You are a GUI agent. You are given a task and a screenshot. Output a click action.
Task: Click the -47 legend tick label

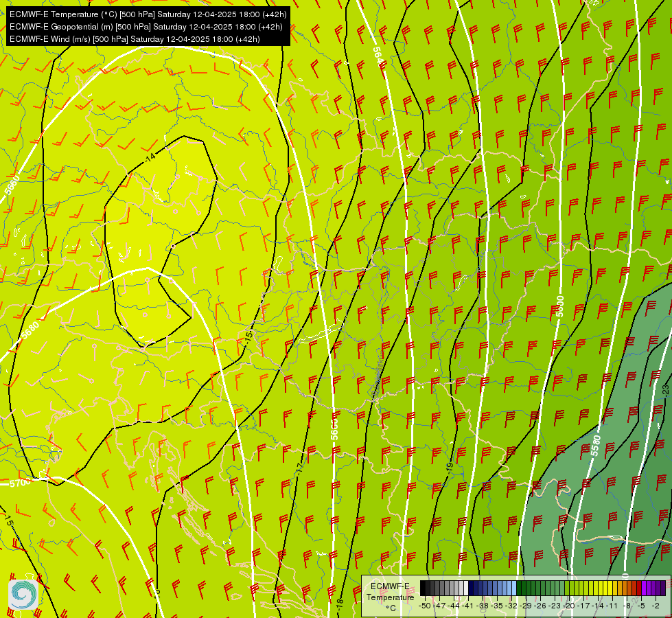440,606
